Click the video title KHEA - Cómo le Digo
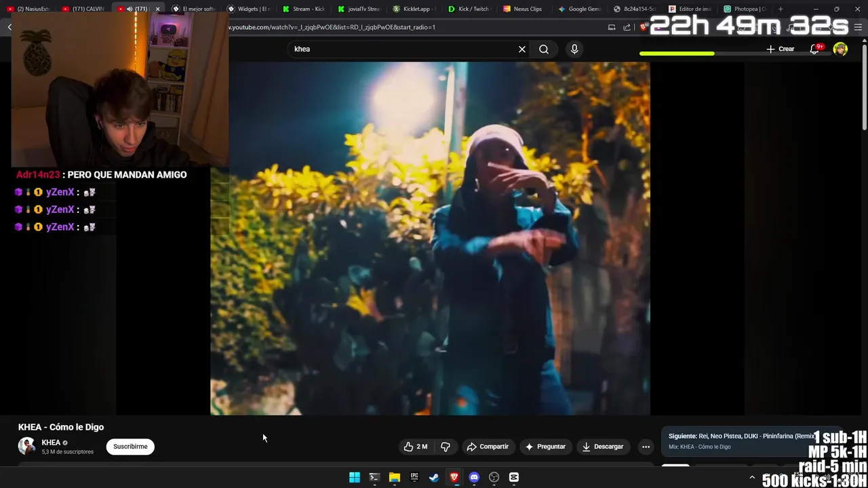Screen dimensions: 868x488 (61, 427)
